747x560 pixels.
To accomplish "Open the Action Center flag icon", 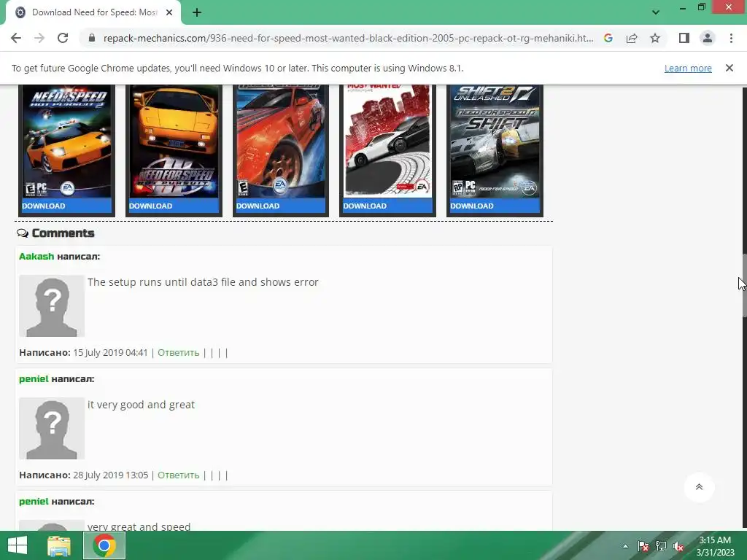I will 643,546.
